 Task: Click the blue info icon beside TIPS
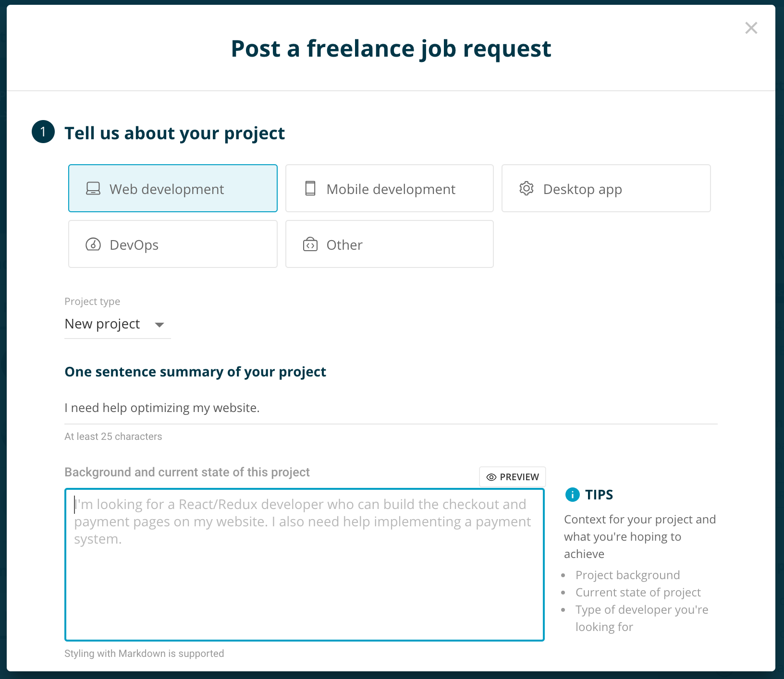coord(573,495)
